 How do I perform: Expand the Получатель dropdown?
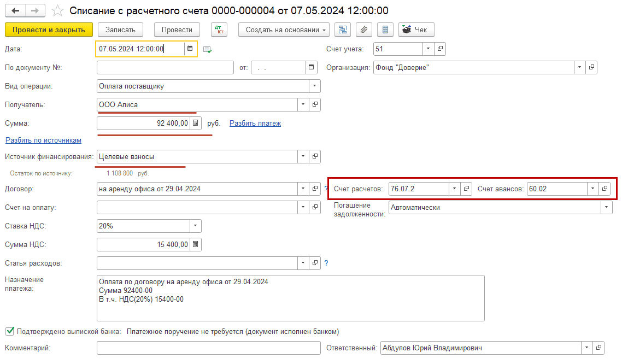tap(303, 104)
